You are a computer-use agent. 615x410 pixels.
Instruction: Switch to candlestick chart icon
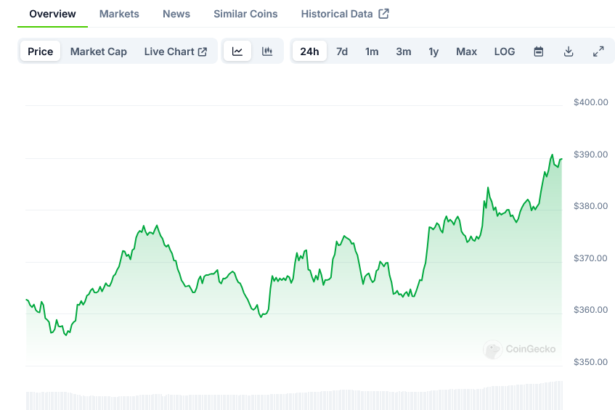click(x=267, y=51)
